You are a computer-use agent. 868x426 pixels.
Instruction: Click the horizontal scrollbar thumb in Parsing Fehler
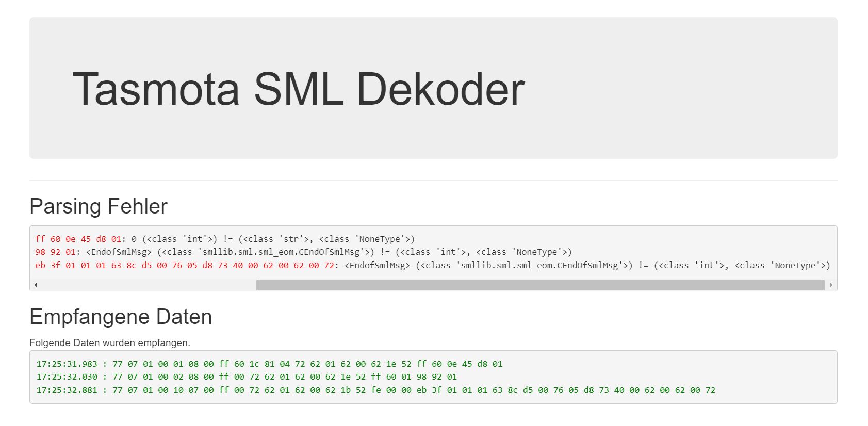pyautogui.click(x=540, y=285)
